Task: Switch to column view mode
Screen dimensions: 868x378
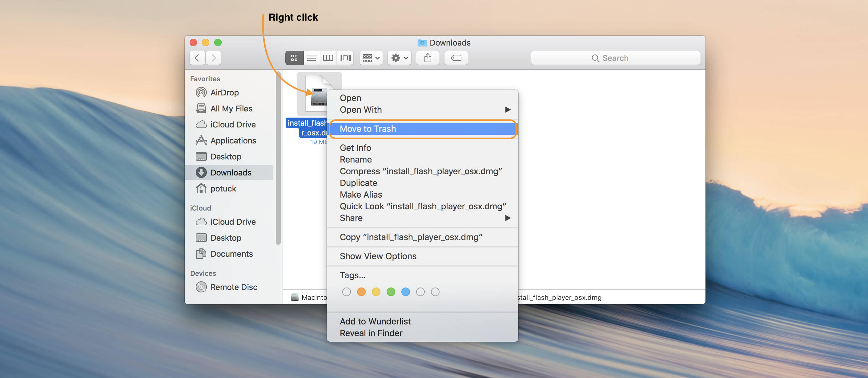Action: click(328, 58)
